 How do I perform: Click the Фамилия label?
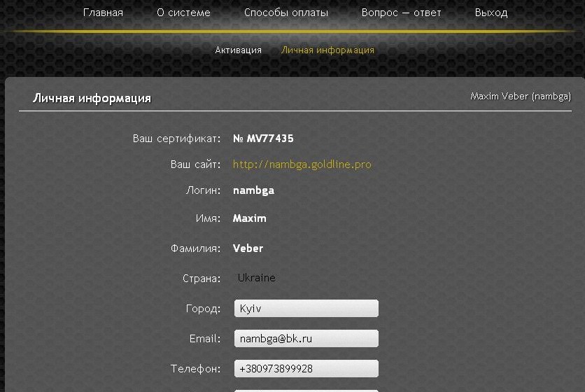(195, 248)
